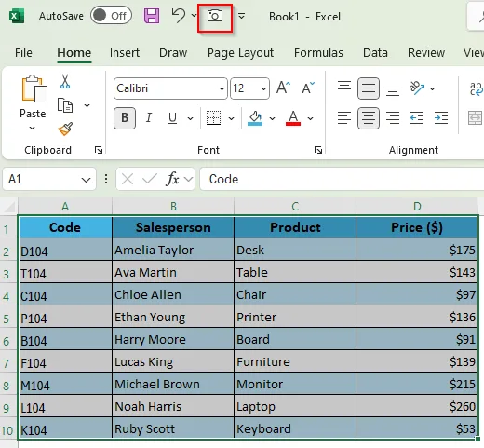Toggle Center horizontal alignment
Viewport: 484px width, 448px height.
click(x=369, y=118)
